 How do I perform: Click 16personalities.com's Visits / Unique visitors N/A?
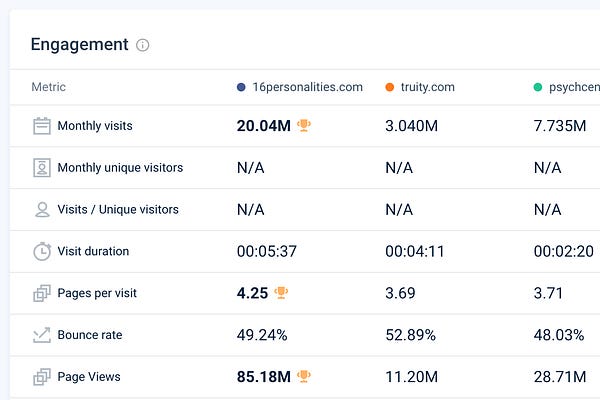pos(251,210)
